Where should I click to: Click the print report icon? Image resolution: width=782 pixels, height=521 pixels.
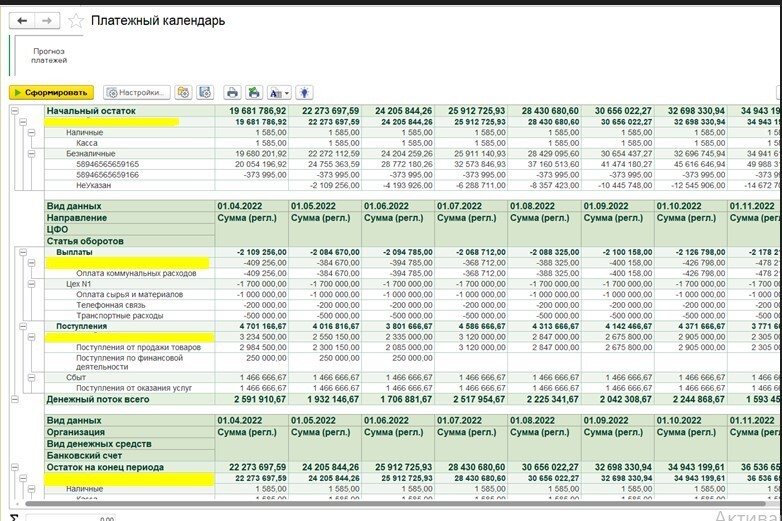(232, 92)
